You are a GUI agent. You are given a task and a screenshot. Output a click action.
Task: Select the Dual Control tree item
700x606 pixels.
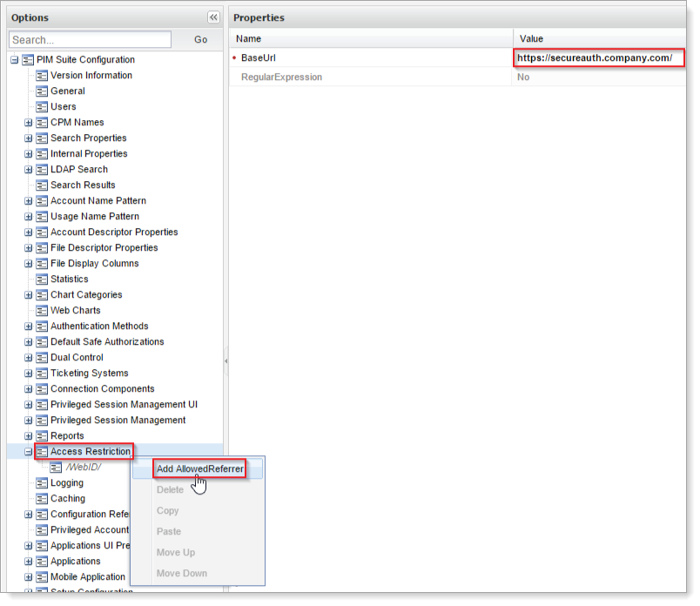click(77, 358)
